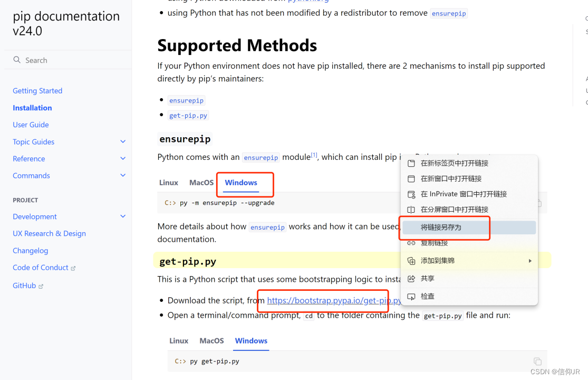Click the ensurepip code link in top bullet
Image resolution: width=588 pixels, height=380 pixels.
tap(449, 14)
